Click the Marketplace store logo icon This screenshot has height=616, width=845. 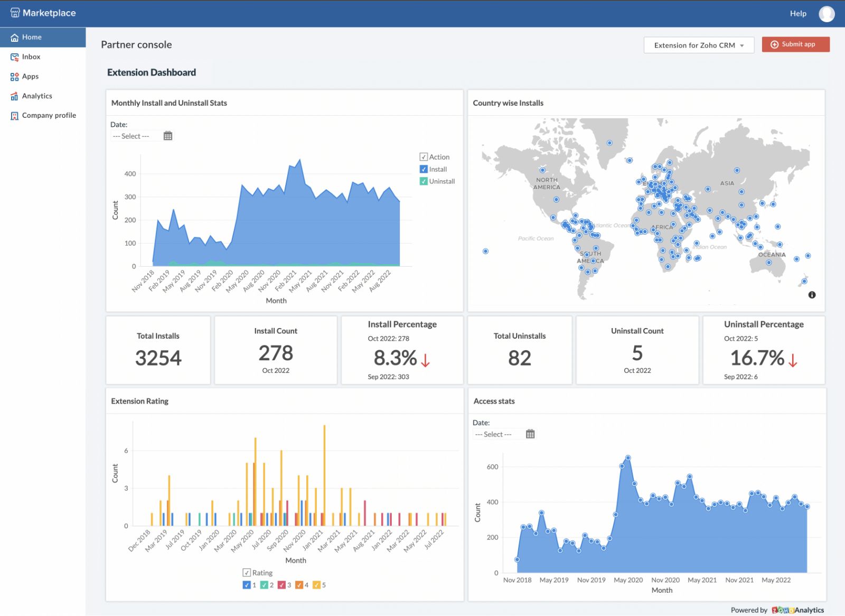pyautogui.click(x=15, y=13)
